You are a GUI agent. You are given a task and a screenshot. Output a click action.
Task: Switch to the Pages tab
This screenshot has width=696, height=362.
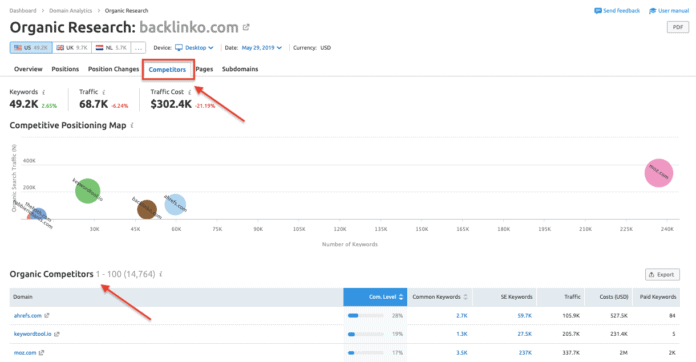[204, 69]
